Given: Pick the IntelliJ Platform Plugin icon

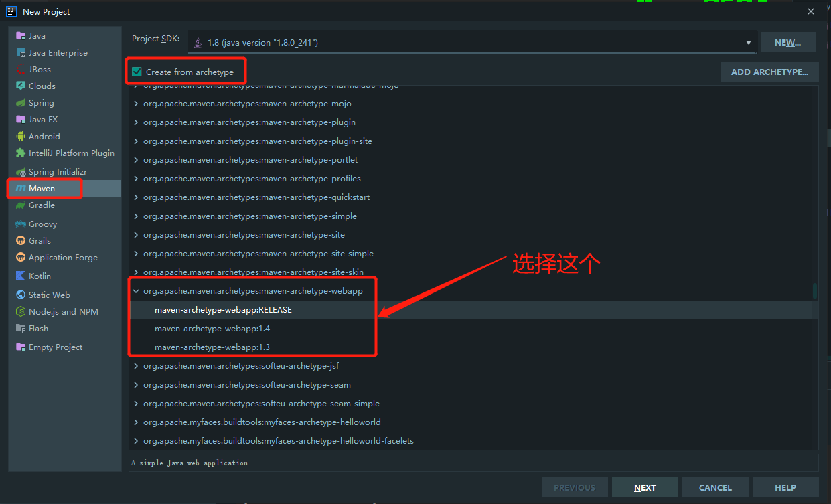Looking at the screenshot, I should click(21, 153).
